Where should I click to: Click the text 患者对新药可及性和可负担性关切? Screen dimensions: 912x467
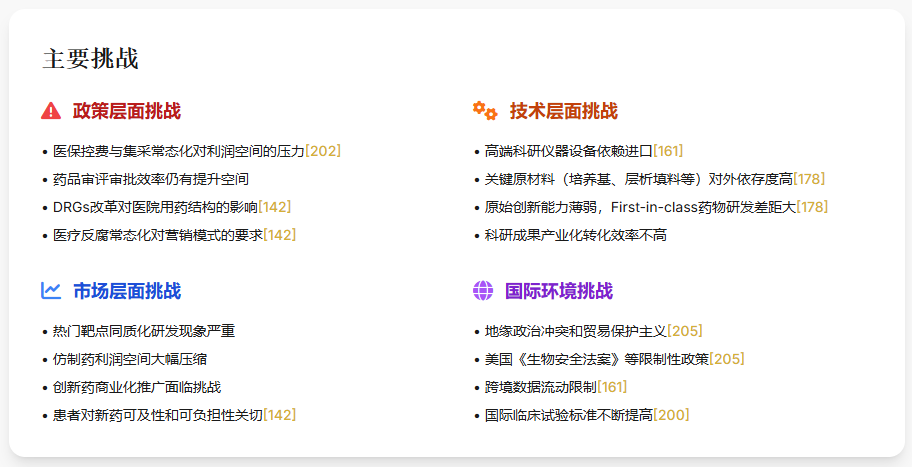(158, 415)
